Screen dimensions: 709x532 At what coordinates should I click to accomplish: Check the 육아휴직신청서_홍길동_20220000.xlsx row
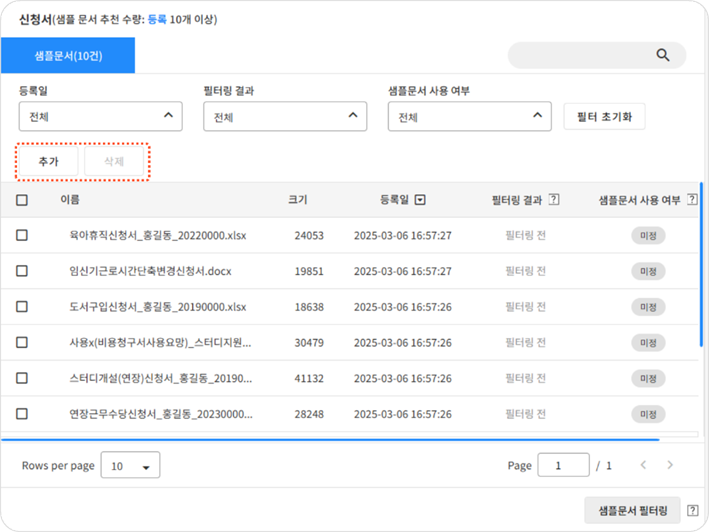click(22, 235)
